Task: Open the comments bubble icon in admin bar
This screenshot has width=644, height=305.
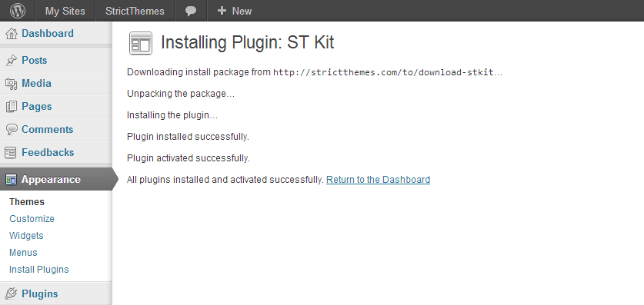Action: click(x=191, y=11)
